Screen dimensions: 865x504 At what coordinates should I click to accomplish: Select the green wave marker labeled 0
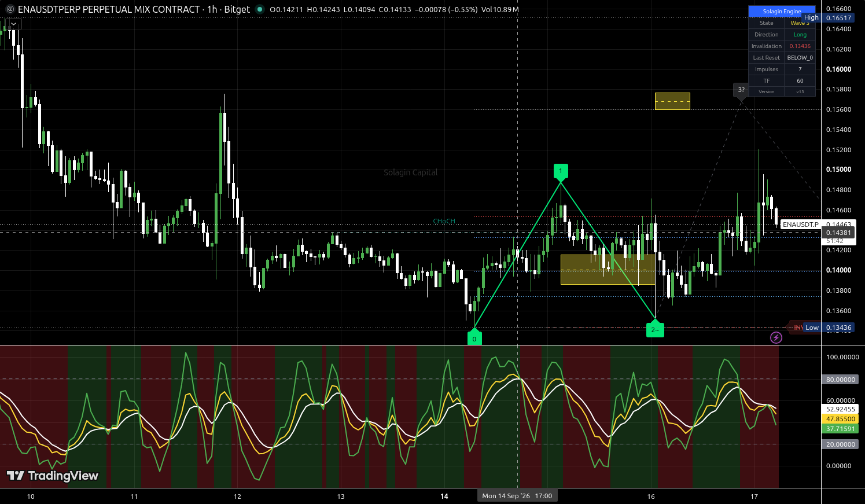click(474, 338)
